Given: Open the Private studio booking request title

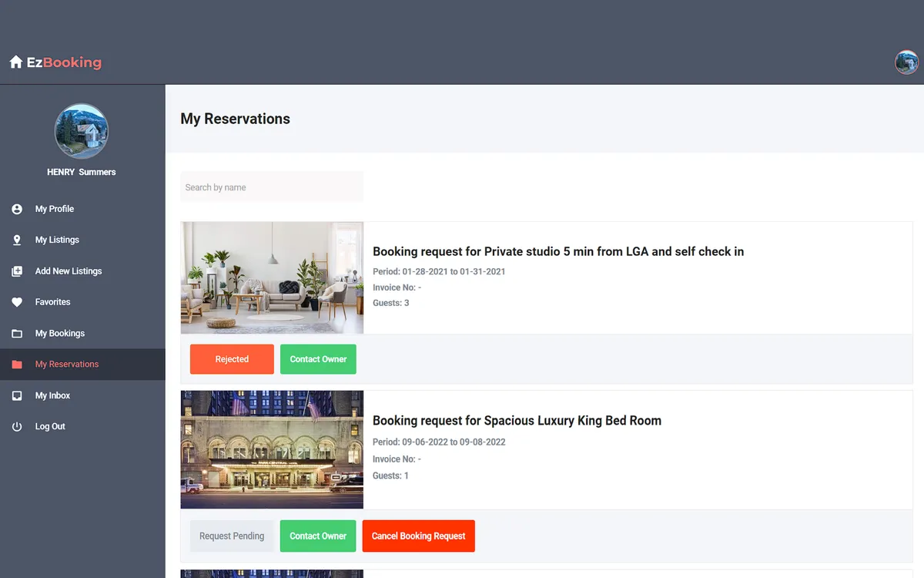Looking at the screenshot, I should pos(558,251).
